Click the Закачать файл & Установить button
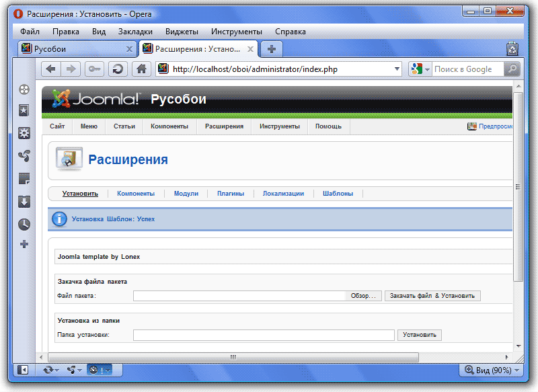Viewport: 538px width, 392px height. tap(432, 296)
